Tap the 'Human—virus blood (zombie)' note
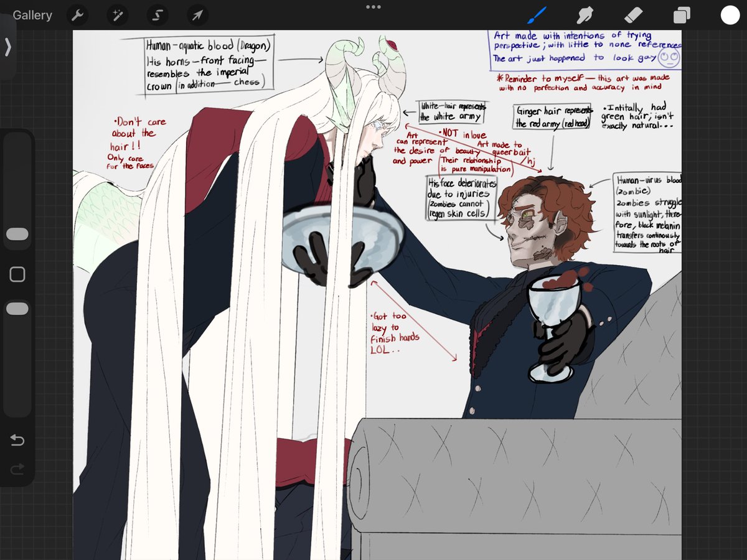The height and width of the screenshot is (560, 747). [647, 213]
